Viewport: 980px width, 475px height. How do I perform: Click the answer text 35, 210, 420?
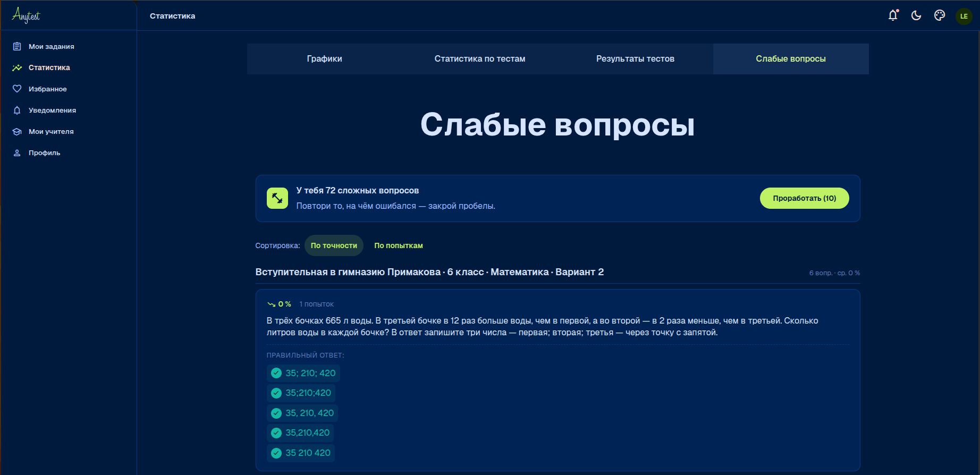310,413
